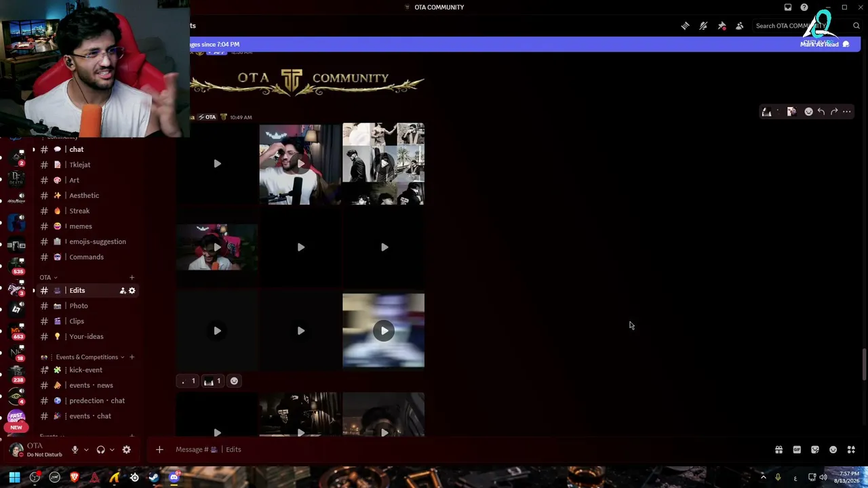Toggle the microphone mute button
Image resolution: width=868 pixels, height=488 pixels.
[75, 449]
